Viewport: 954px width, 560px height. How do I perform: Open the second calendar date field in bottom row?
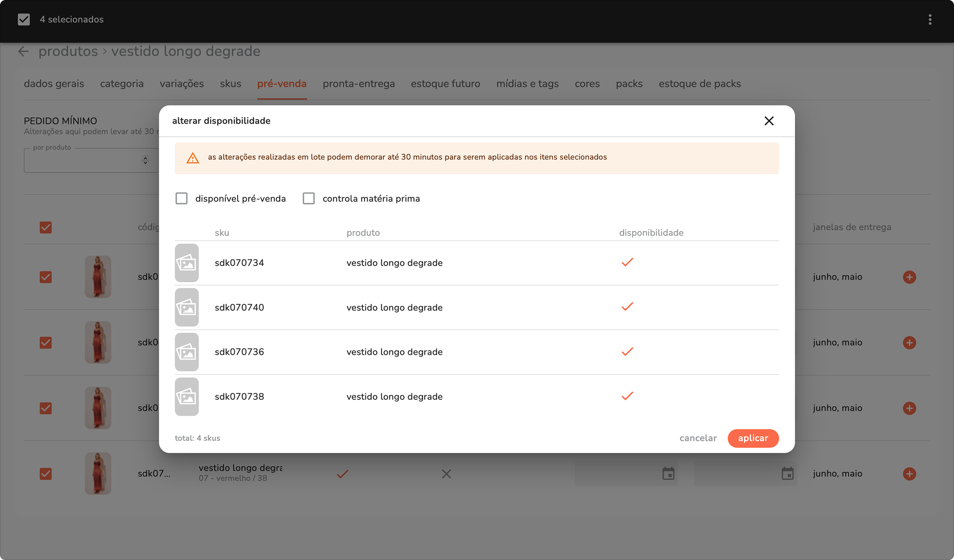(787, 473)
